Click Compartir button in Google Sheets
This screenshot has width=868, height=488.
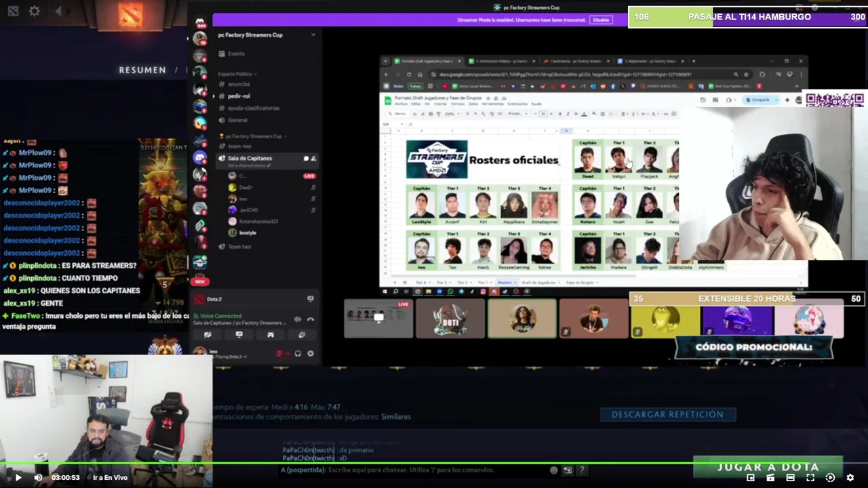(x=762, y=100)
